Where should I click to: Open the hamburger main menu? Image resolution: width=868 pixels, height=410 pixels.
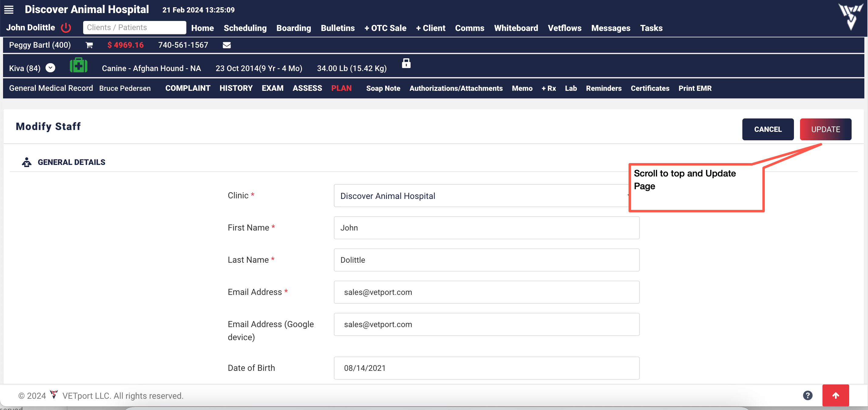[9, 10]
